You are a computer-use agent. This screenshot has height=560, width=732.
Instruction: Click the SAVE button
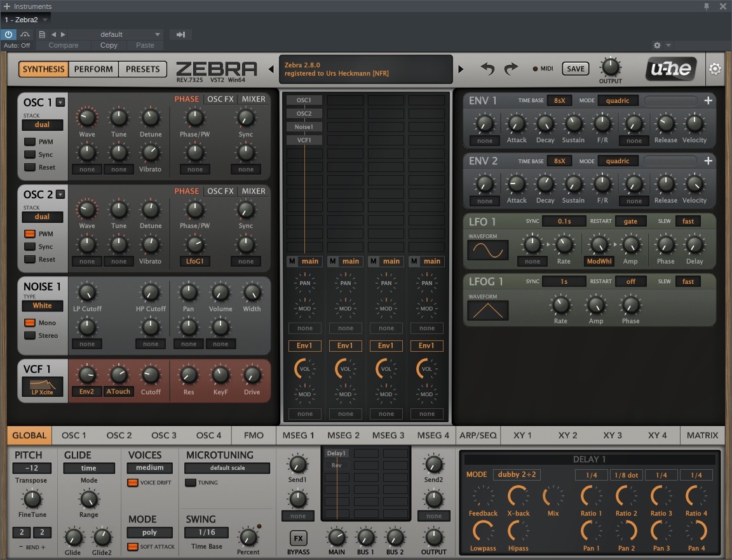point(576,69)
